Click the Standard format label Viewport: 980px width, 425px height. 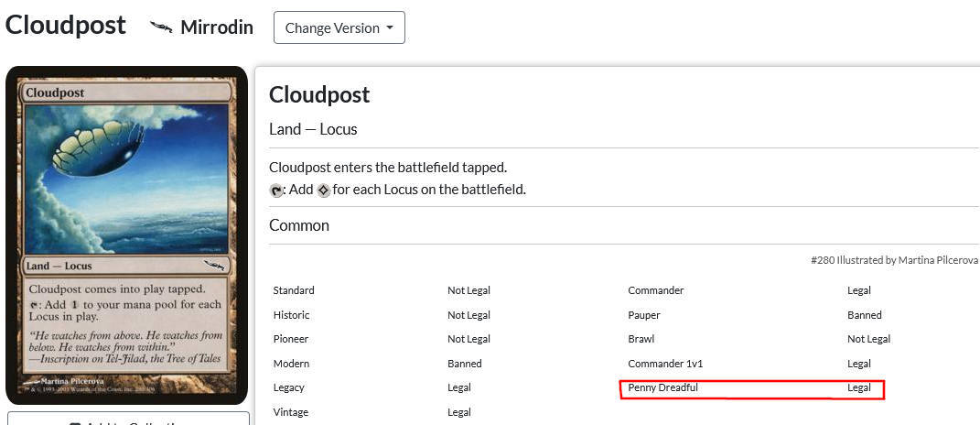click(294, 290)
